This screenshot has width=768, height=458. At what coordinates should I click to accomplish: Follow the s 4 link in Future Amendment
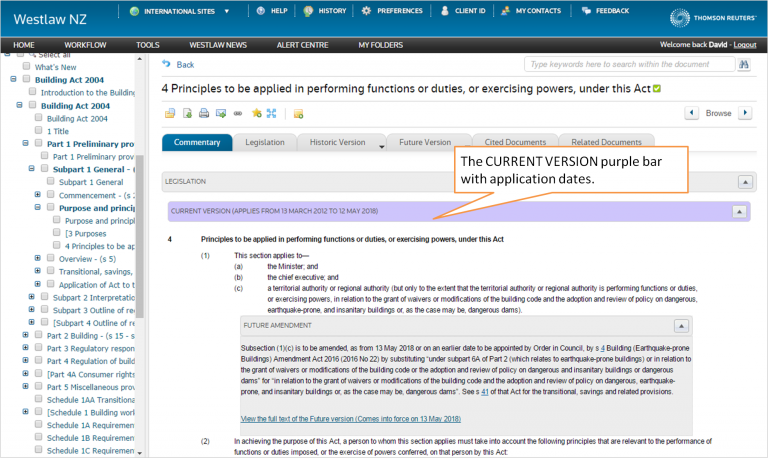[603, 348]
